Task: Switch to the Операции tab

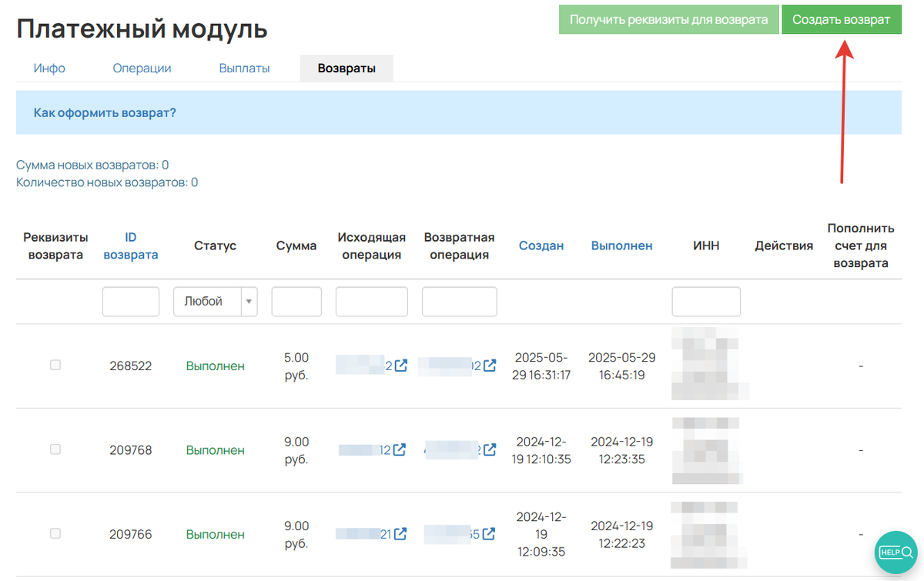Action: (x=142, y=68)
